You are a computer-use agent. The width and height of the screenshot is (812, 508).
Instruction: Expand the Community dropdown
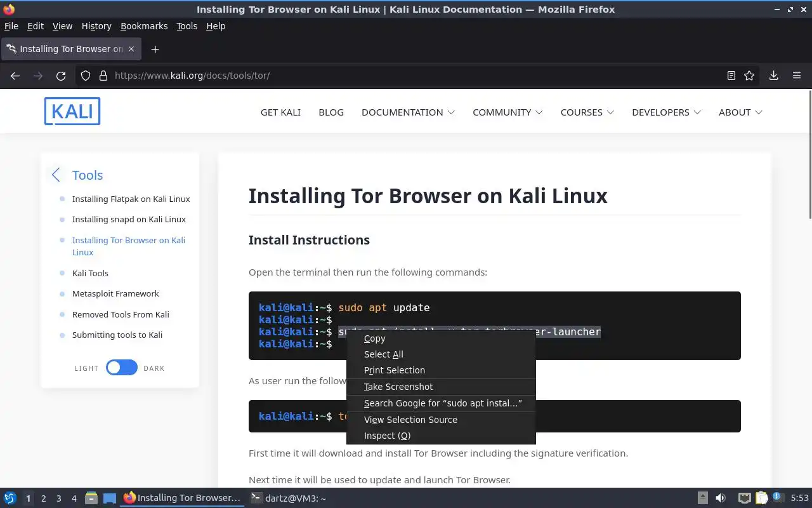tap(507, 112)
